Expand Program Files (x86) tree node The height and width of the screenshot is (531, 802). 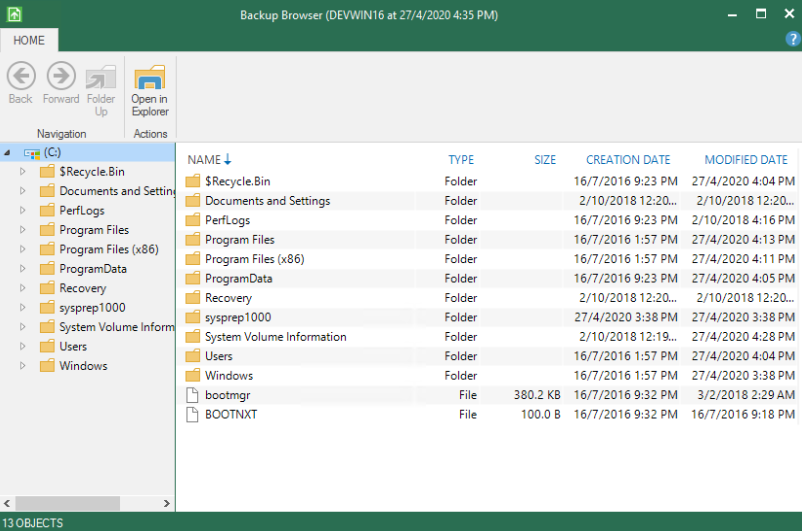click(23, 249)
